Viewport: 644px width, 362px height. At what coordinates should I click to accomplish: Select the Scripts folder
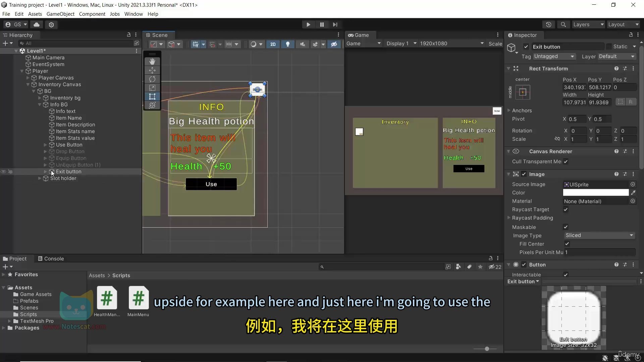point(28,314)
